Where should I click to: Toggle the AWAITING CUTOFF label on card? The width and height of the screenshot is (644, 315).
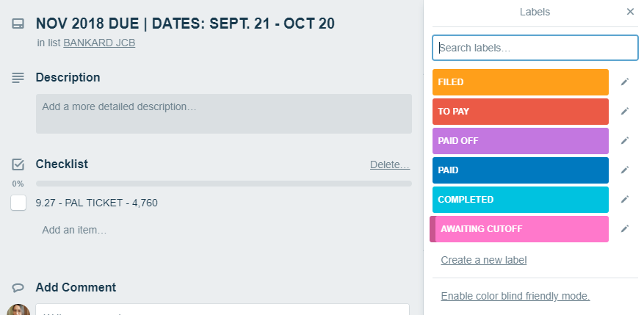[x=519, y=229]
